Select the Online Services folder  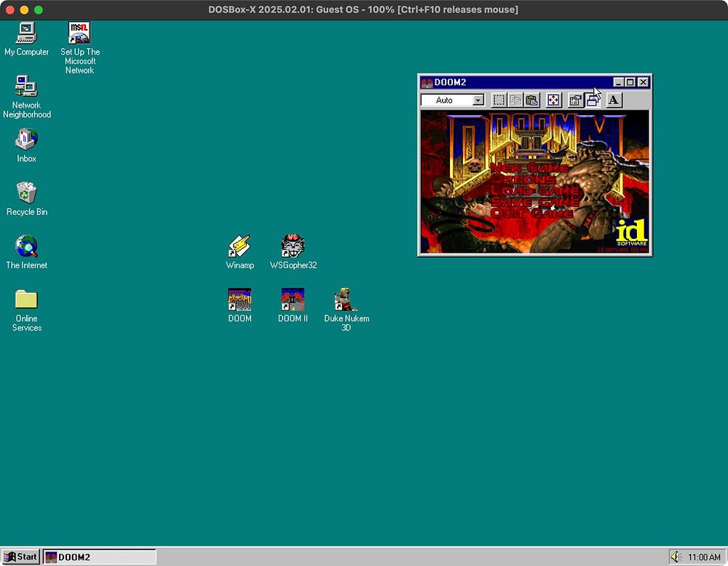[26, 310]
